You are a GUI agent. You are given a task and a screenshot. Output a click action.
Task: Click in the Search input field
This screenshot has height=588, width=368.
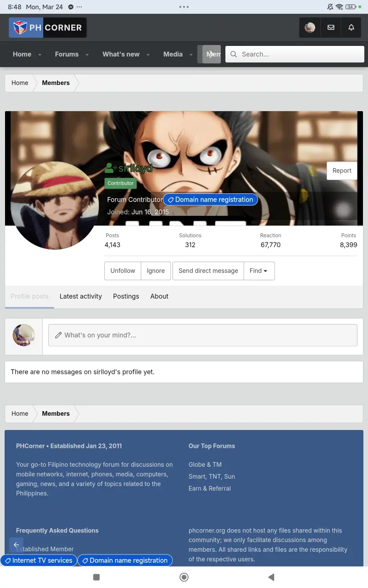point(295,54)
